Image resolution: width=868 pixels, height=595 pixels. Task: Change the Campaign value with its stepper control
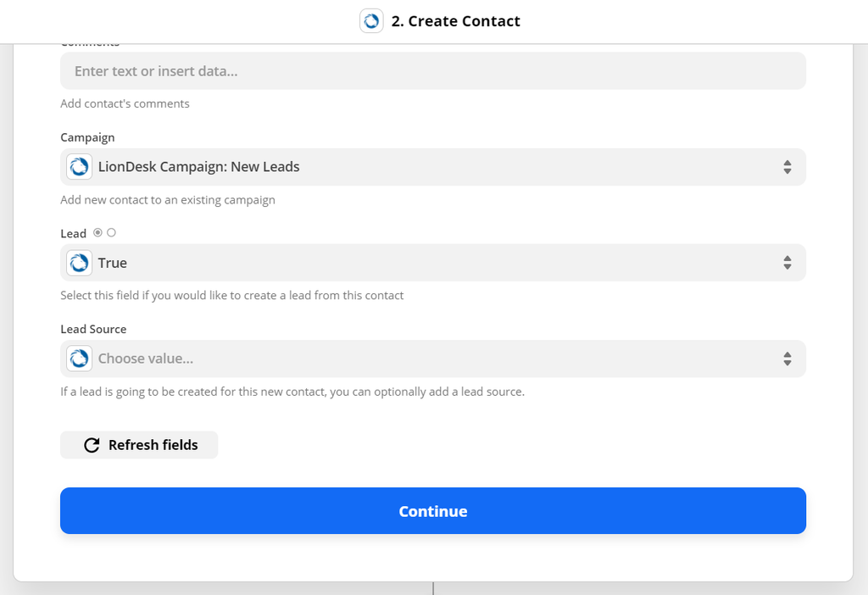click(x=788, y=167)
